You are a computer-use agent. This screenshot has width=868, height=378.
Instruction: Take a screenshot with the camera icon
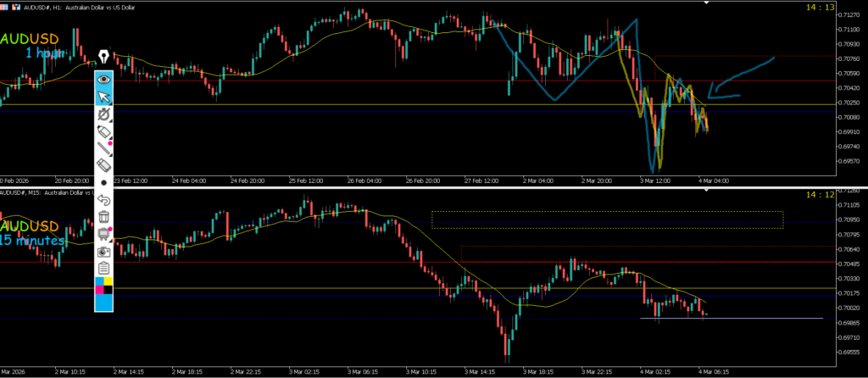click(103, 251)
